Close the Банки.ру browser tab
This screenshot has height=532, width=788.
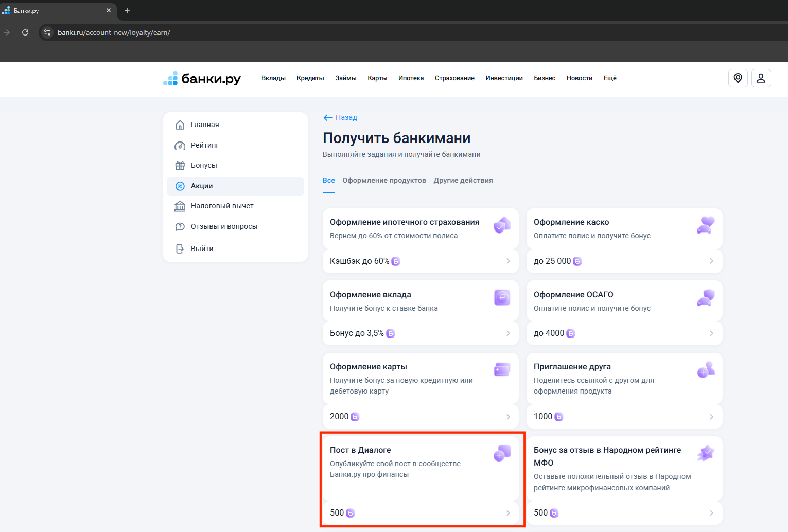pos(109,10)
